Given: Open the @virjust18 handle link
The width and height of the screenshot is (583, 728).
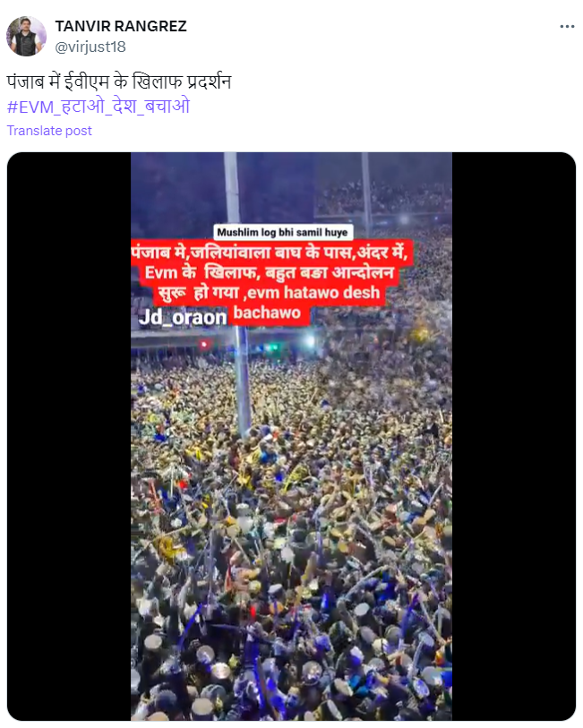Looking at the screenshot, I should coord(90,47).
